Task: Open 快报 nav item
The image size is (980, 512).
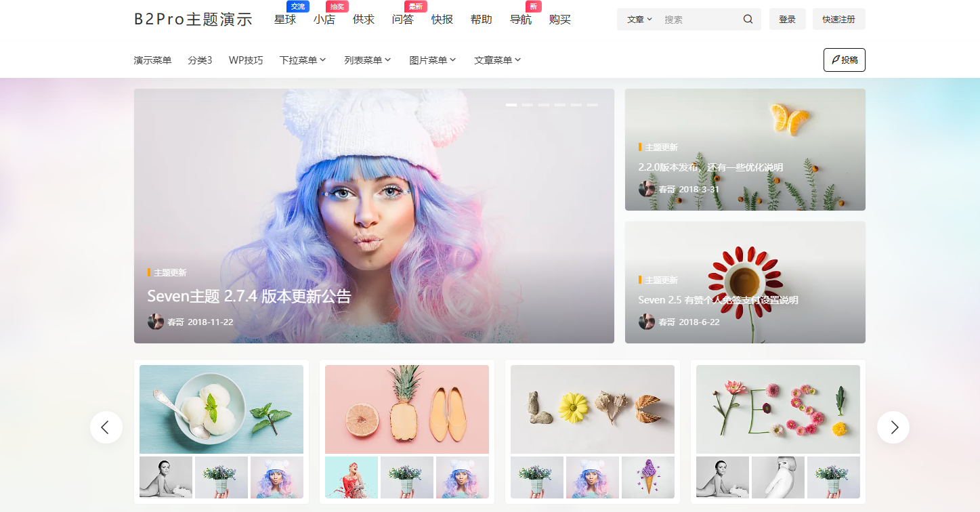Action: point(442,20)
